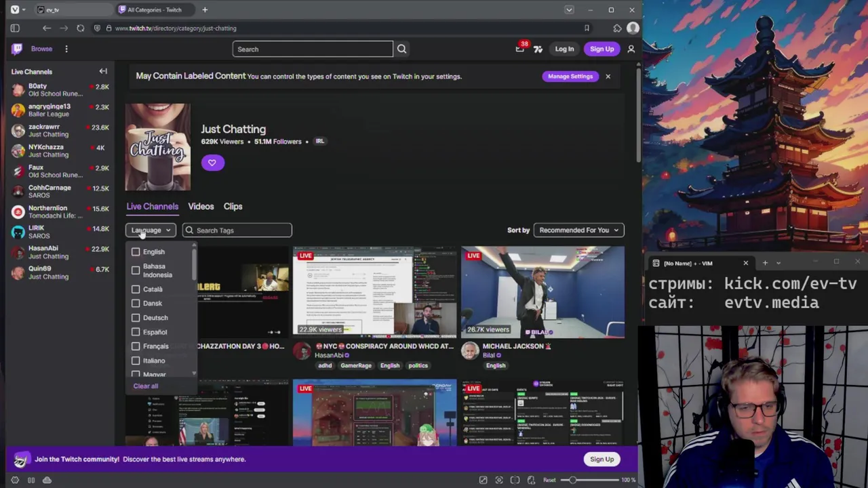Open a new tab in the VIM terminal window
This screenshot has height=488, width=868.
[765, 263]
